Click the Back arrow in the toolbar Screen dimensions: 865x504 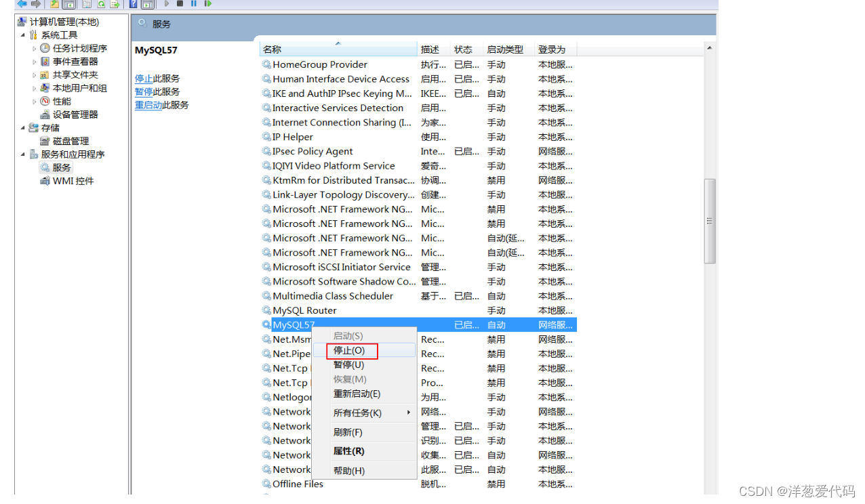[22, 3]
